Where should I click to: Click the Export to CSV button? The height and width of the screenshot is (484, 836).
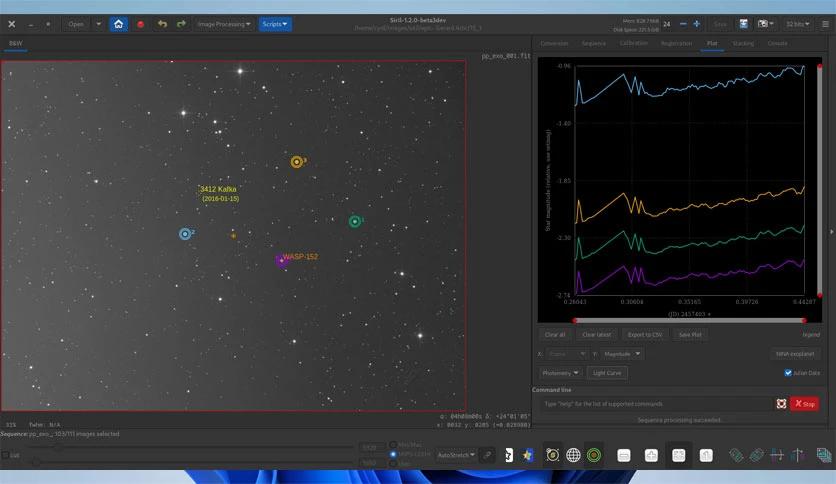(645, 335)
